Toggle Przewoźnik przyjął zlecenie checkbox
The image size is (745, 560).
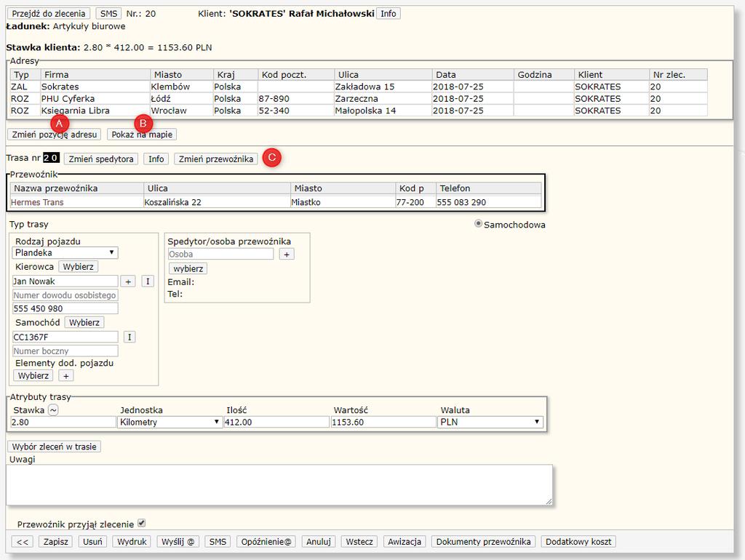click(x=142, y=524)
